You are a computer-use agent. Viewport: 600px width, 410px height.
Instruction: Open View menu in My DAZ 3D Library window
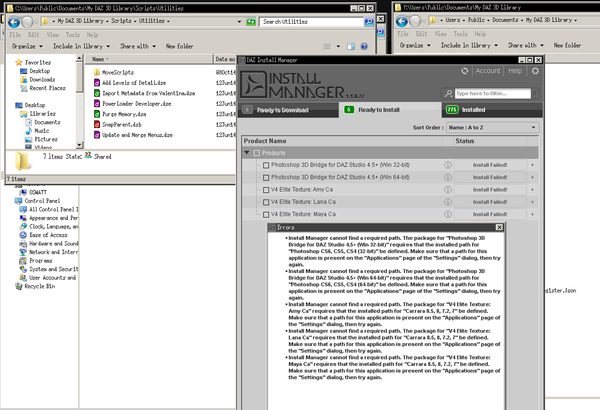440,34
